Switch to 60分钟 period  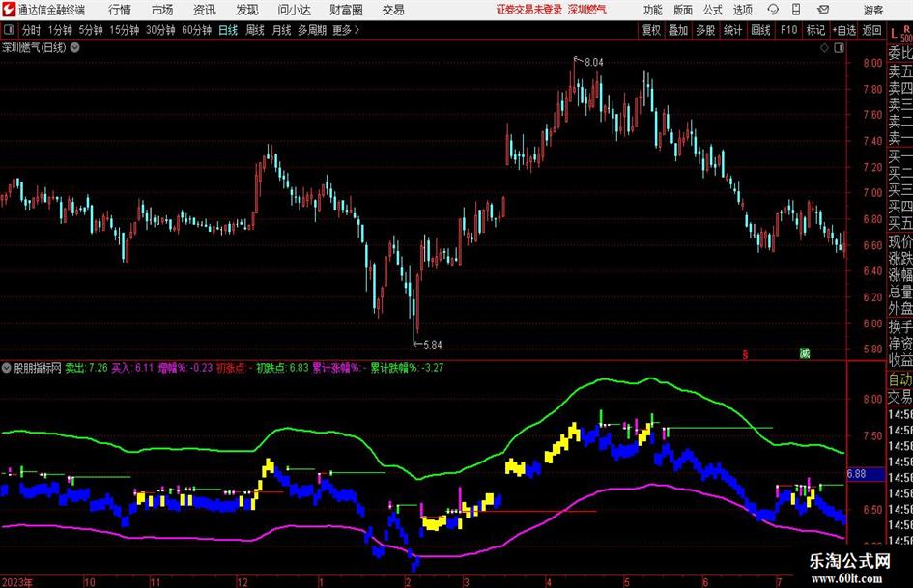[x=197, y=30]
